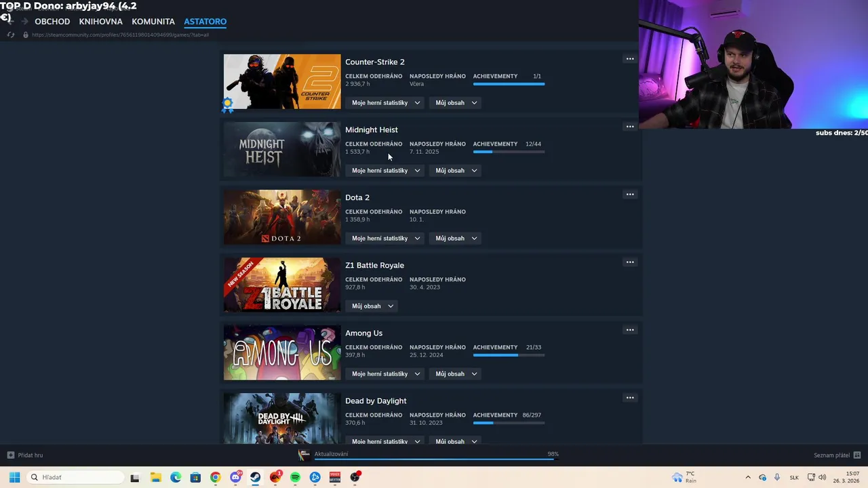
Task: Launch Microsoft Edge from the taskbar
Action: click(176, 477)
